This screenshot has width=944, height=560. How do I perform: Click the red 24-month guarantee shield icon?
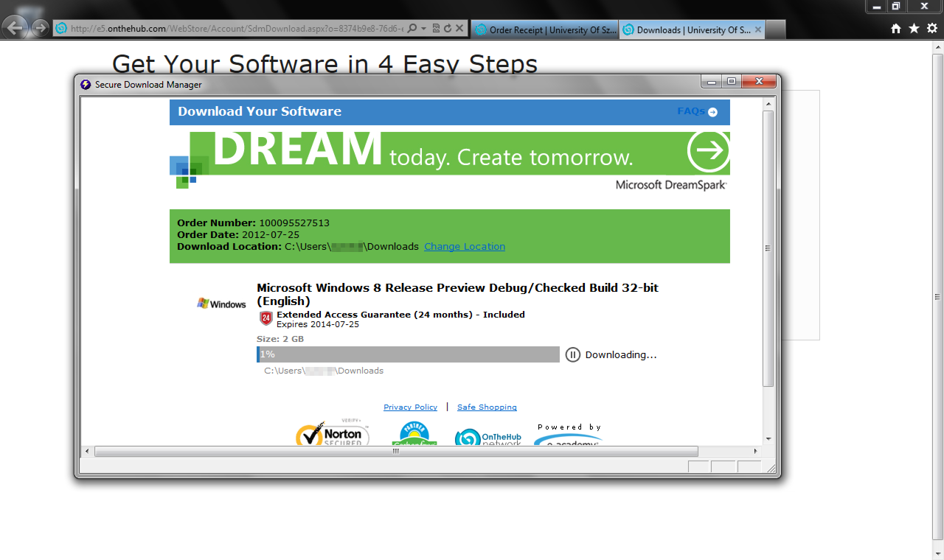click(266, 318)
